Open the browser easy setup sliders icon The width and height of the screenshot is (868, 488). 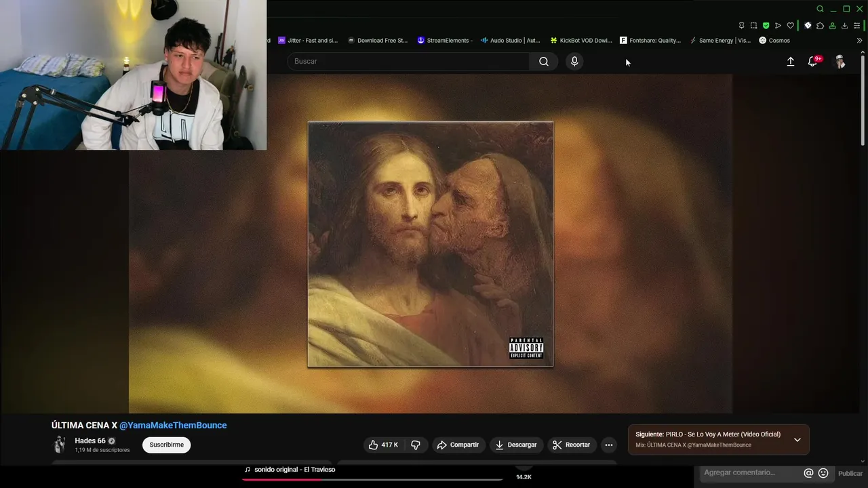coord(856,26)
